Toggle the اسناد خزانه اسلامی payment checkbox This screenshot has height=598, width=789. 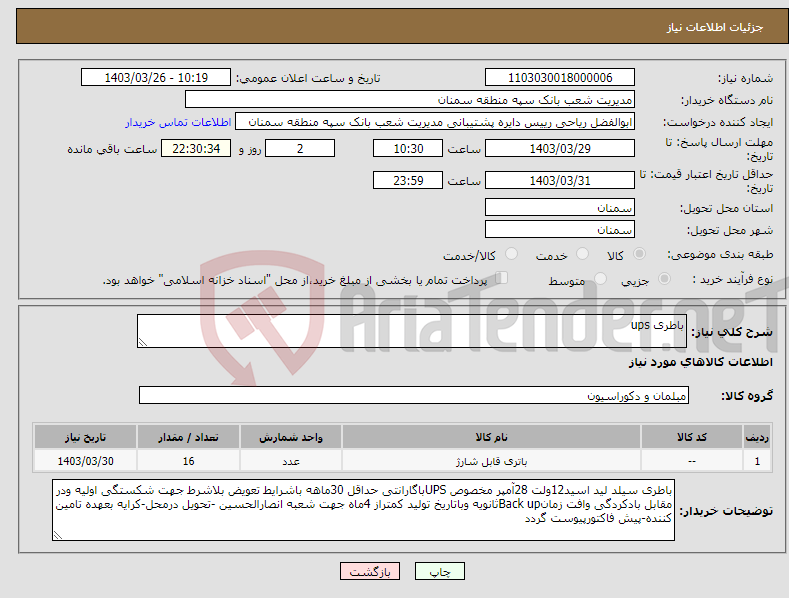(501, 278)
